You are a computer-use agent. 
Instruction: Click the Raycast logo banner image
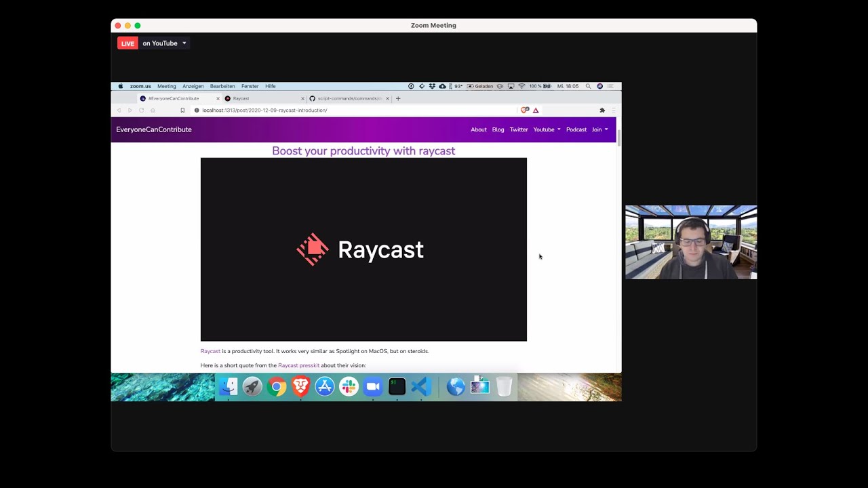click(x=363, y=249)
